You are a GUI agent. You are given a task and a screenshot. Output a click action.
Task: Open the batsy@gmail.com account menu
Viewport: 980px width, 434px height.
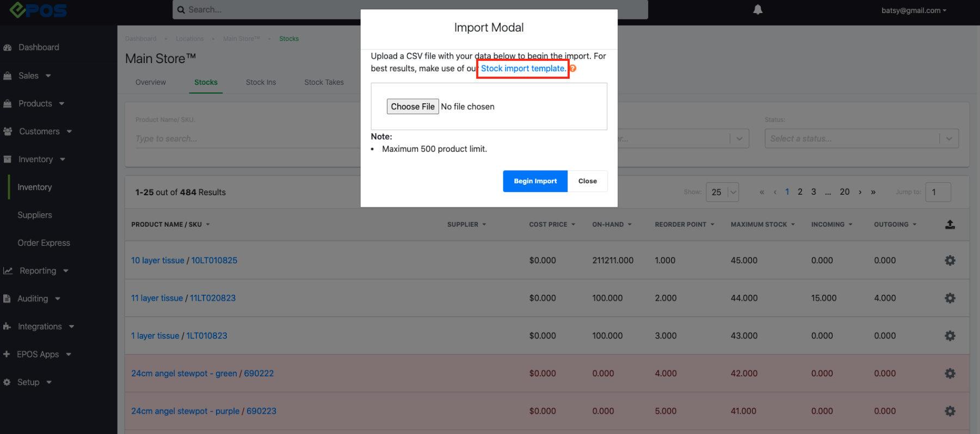(914, 10)
